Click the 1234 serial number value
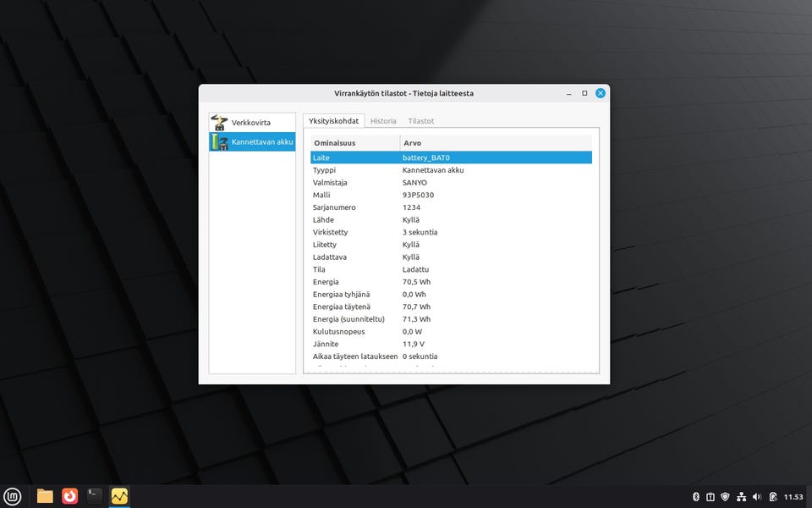 click(411, 207)
